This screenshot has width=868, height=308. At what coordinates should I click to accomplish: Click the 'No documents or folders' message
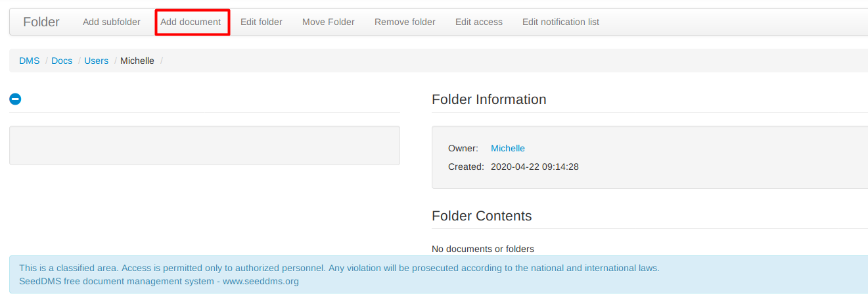pyautogui.click(x=483, y=249)
